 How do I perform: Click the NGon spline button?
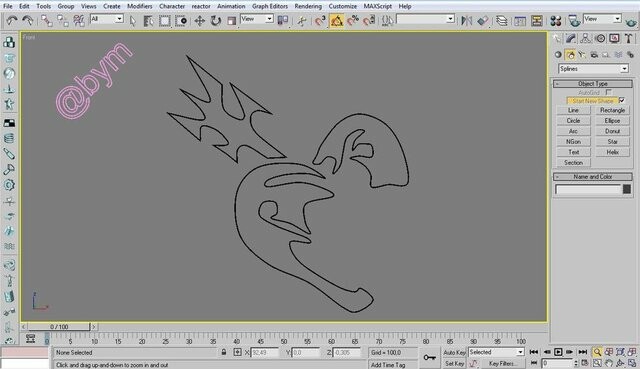pos(573,142)
